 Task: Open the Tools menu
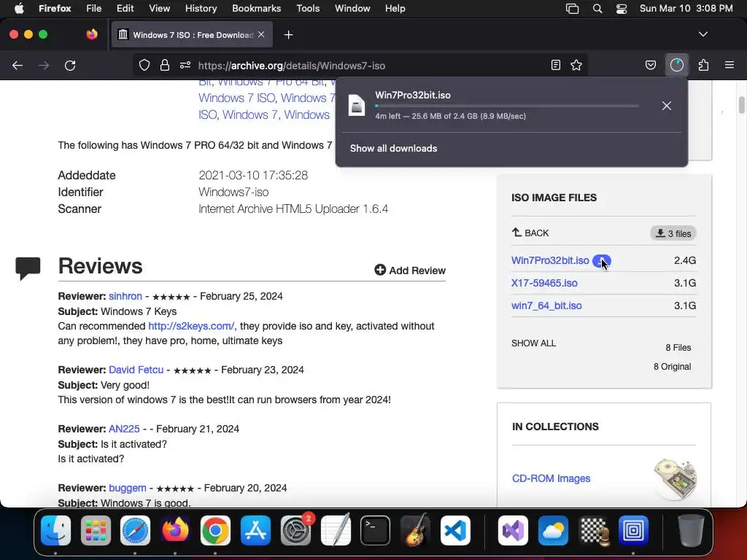[308, 9]
